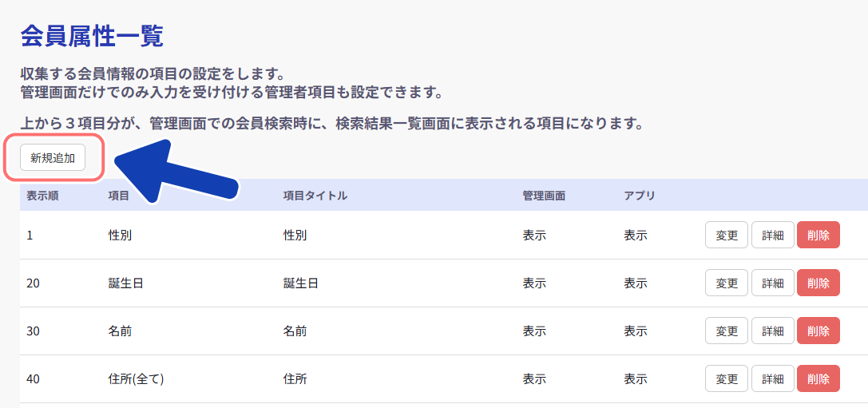The height and width of the screenshot is (408, 868).
Task: Click the アプリ column header
Action: 640,196
